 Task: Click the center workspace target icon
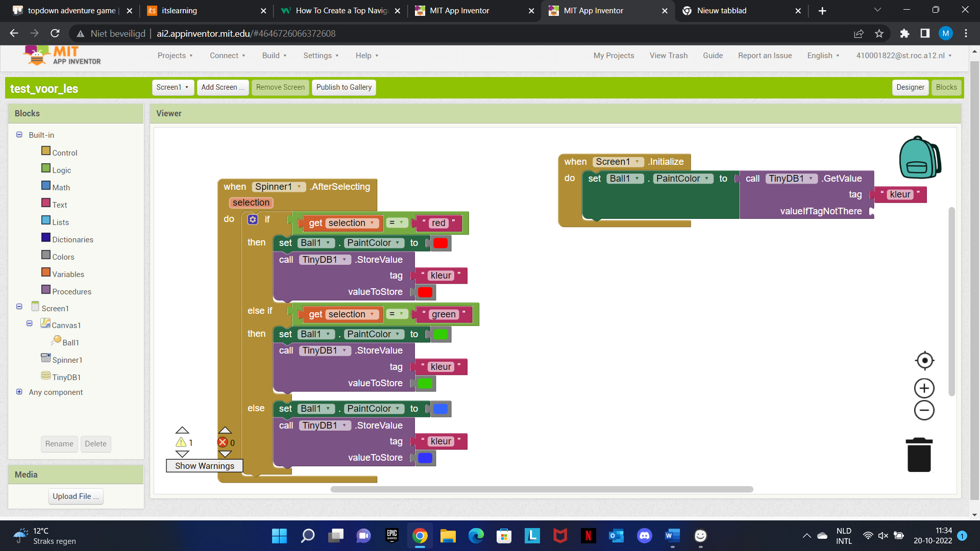pos(924,361)
